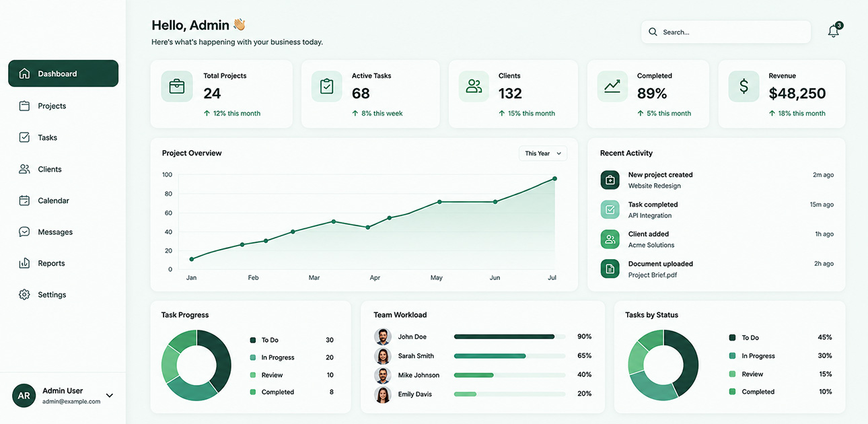The height and width of the screenshot is (424, 868).
Task: Click the Calendar icon in sidebar
Action: pyautogui.click(x=24, y=201)
